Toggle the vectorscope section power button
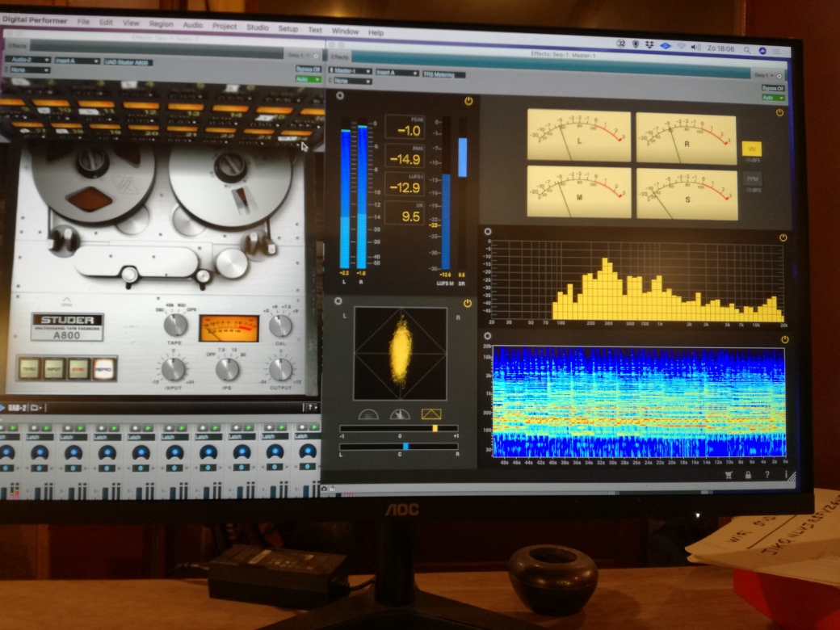The height and width of the screenshot is (630, 840). (467, 303)
